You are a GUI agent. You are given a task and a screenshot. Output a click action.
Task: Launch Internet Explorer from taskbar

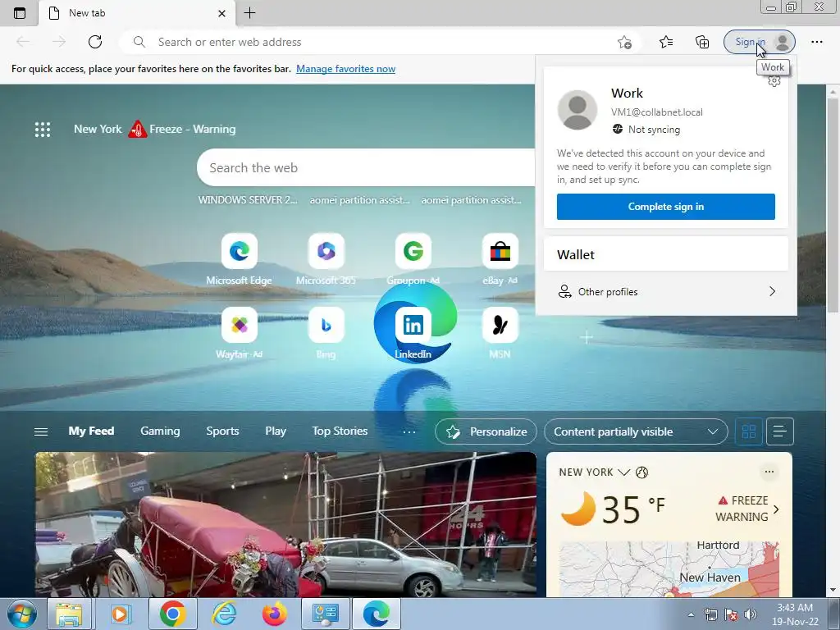pyautogui.click(x=224, y=614)
